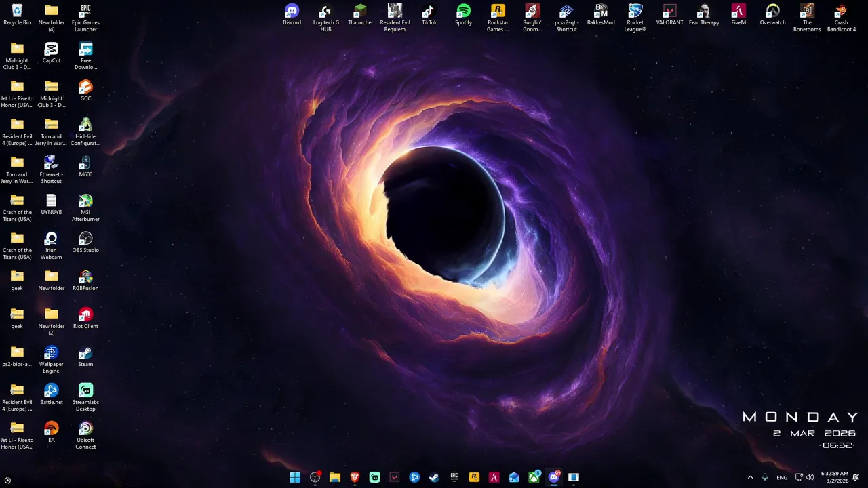The image size is (868, 488).
Task: Open Epic Games from taskbar
Action: tap(454, 477)
